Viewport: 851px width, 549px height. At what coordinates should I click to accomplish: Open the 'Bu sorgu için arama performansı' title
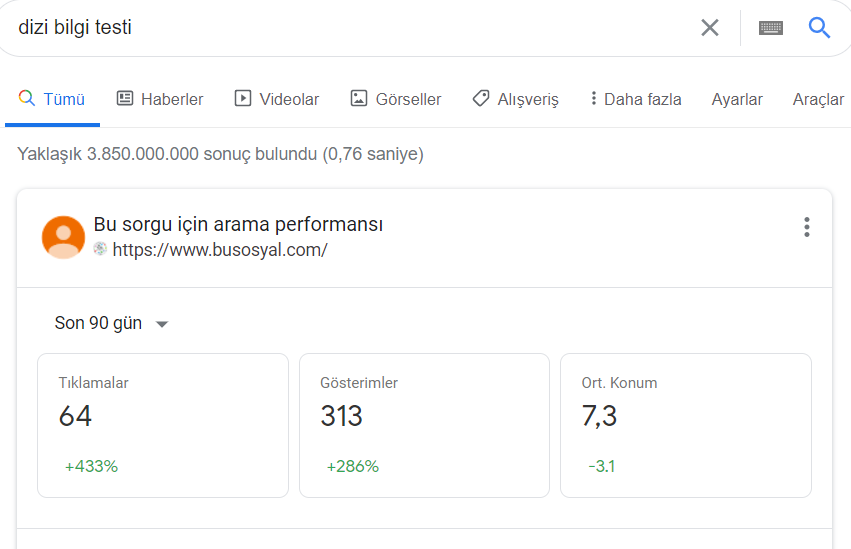click(x=238, y=224)
